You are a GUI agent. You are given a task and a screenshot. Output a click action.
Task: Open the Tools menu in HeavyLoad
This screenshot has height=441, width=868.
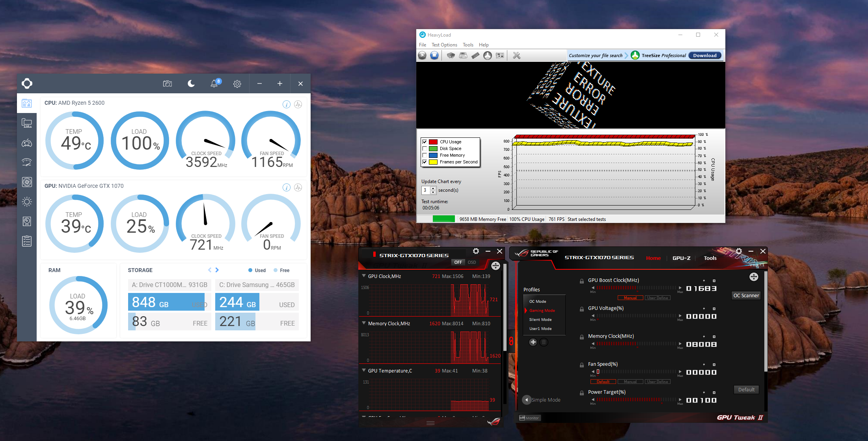468,45
